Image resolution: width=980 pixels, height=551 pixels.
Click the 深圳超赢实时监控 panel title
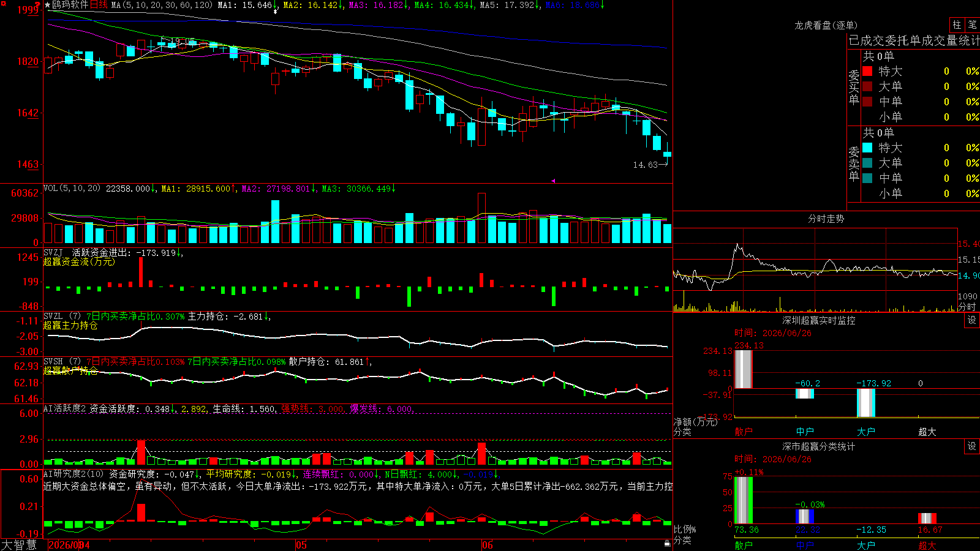tap(819, 320)
